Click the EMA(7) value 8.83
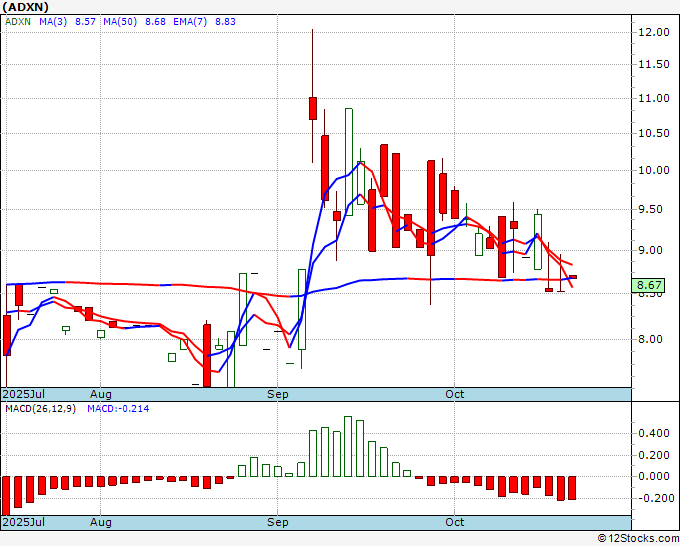This screenshot has height=546, width=680. pos(225,21)
